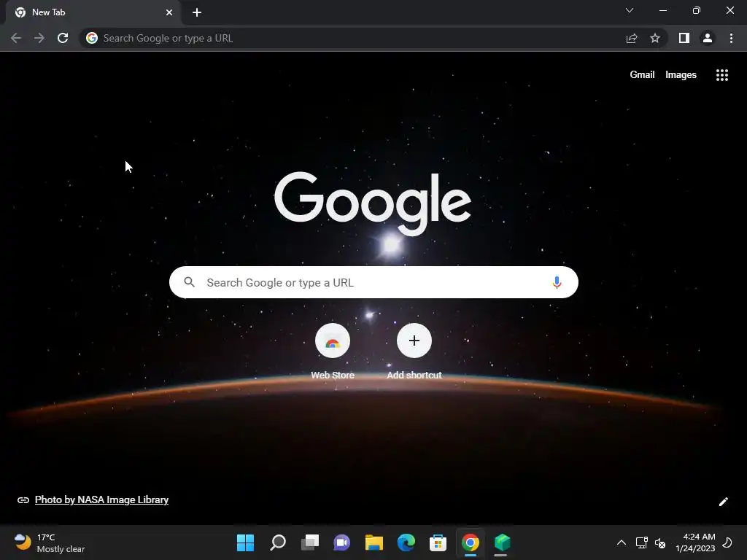747x560 pixels.
Task: Open the green cube app on the taskbar
Action: [x=502, y=542]
